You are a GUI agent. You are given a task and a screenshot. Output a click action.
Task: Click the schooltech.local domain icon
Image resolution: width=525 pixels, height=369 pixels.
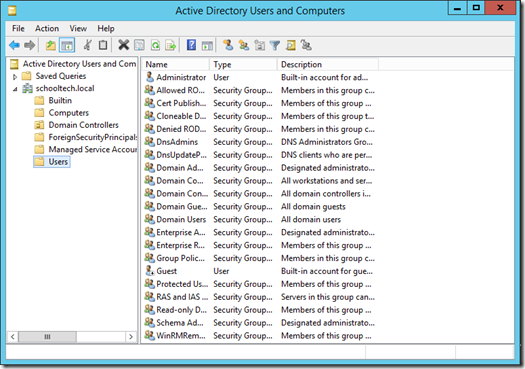[x=27, y=88]
